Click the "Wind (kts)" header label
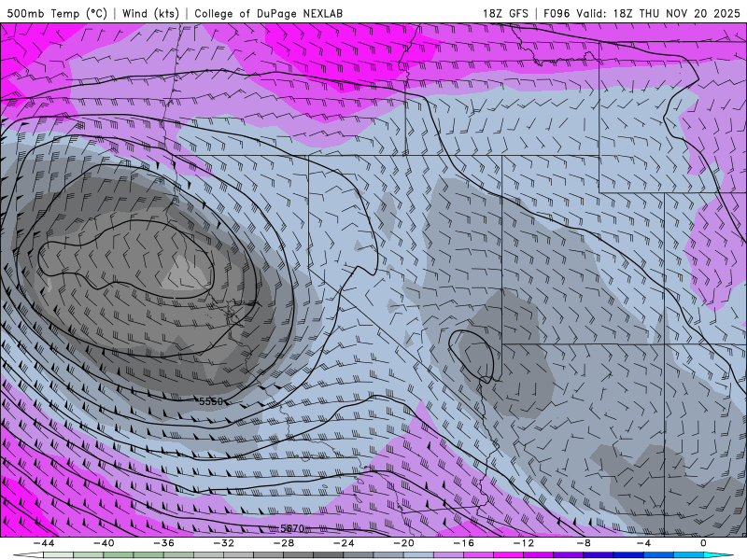This screenshot has height=560, width=747. point(150,13)
